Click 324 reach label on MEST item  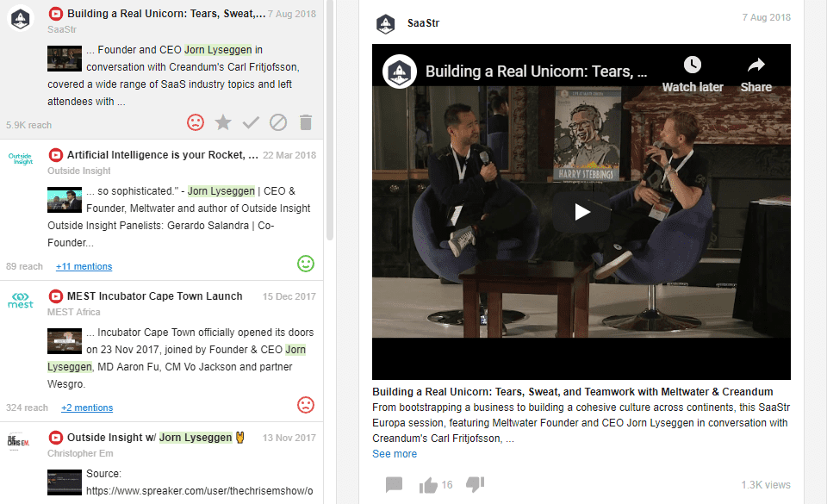click(x=27, y=408)
